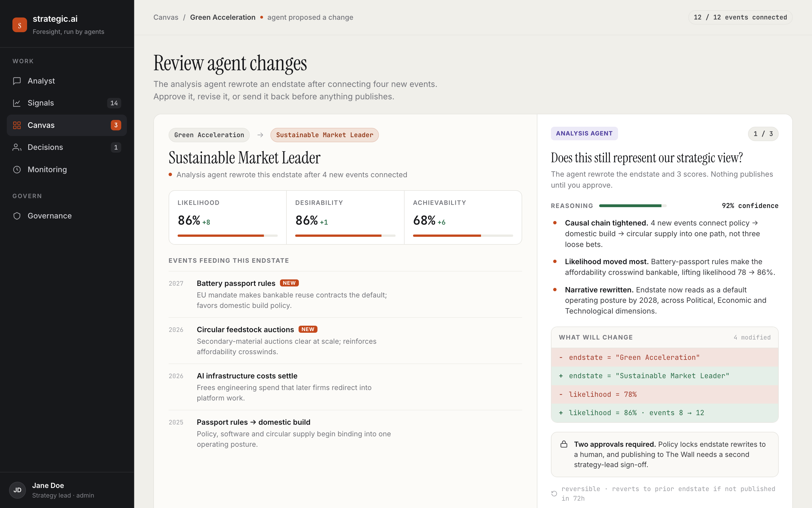Image resolution: width=812 pixels, height=508 pixels.
Task: Click the 12 / 12 events connected pill
Action: [x=740, y=17]
